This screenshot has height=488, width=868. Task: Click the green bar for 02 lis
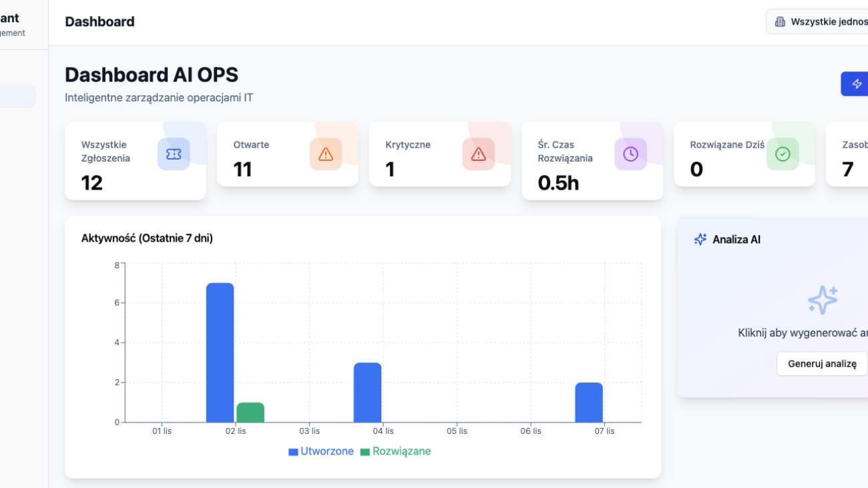pos(250,413)
